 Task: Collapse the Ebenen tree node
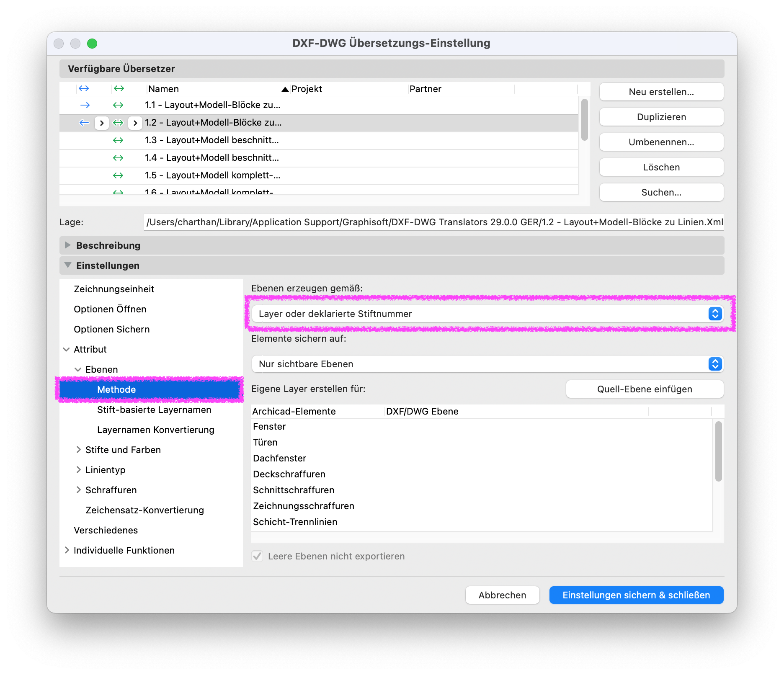78,369
